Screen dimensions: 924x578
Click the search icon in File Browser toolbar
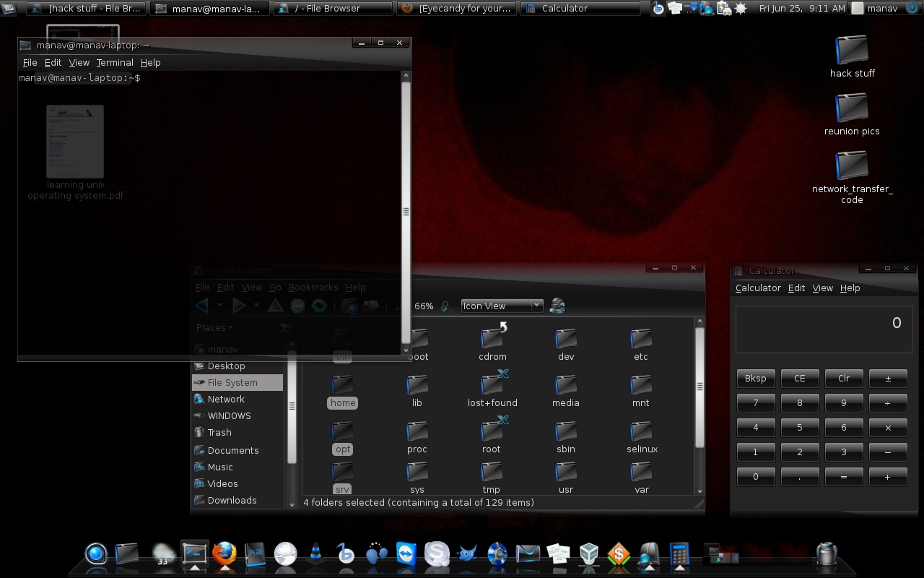tap(557, 306)
